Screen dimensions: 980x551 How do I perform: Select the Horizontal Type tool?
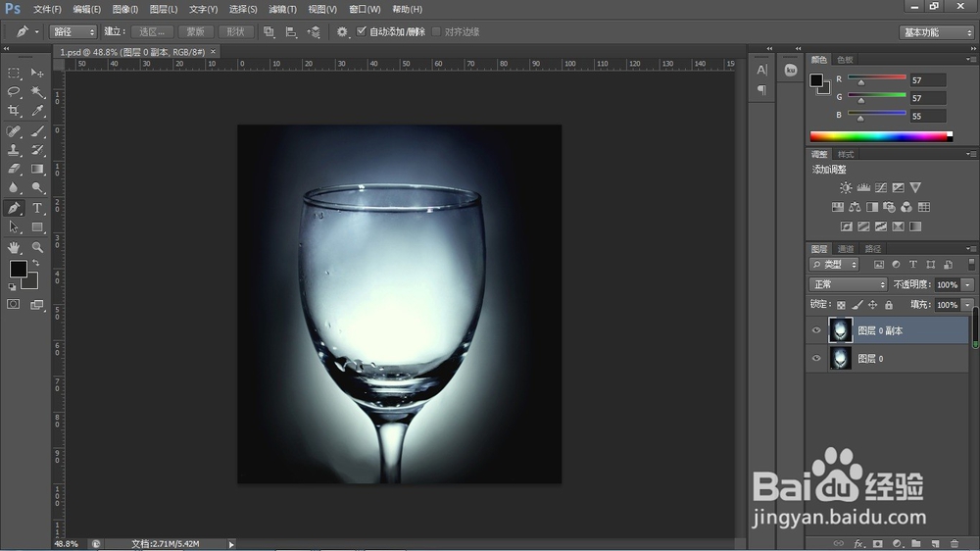click(37, 208)
